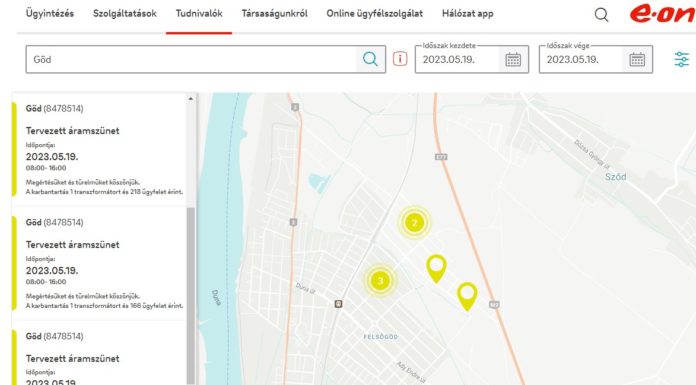Viewport: 696px width, 385px height.
Task: Select the Tudnivalók tab
Action: pyautogui.click(x=199, y=14)
